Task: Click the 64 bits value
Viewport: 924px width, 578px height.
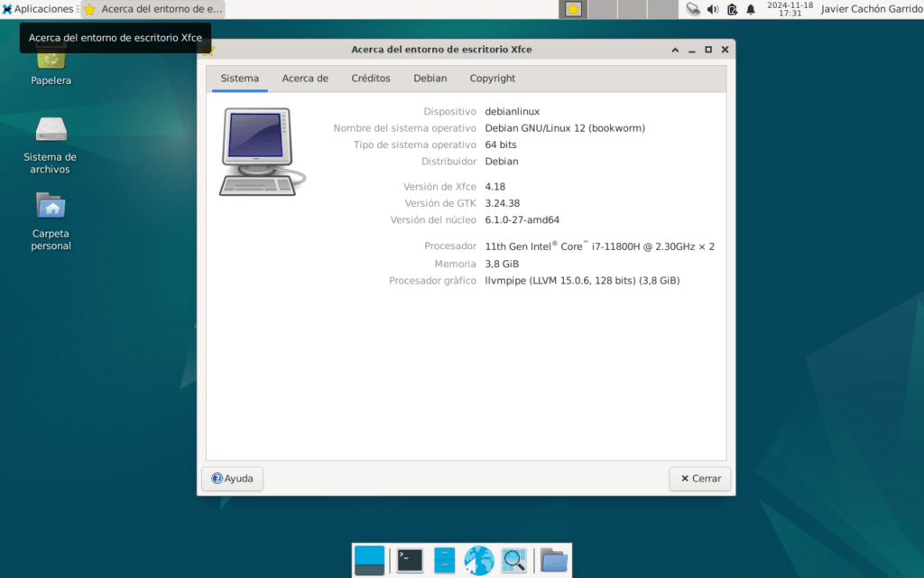Action: pos(501,144)
